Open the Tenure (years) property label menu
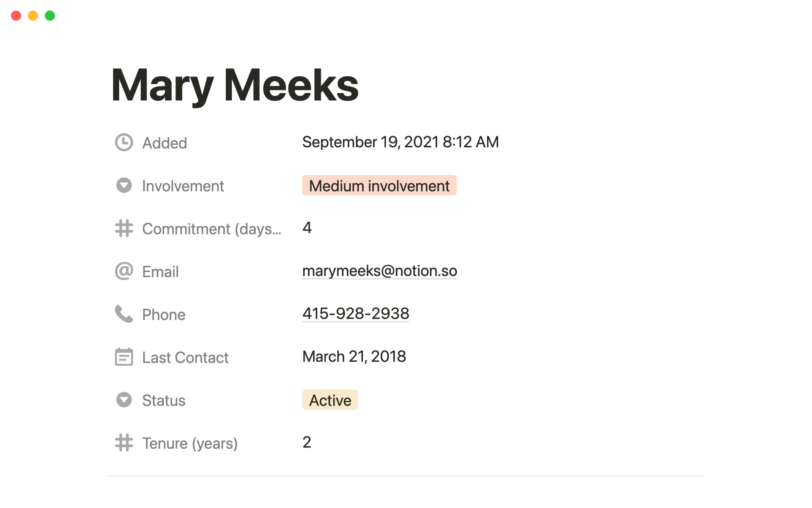Viewport: 812px width, 508px height. click(190, 443)
